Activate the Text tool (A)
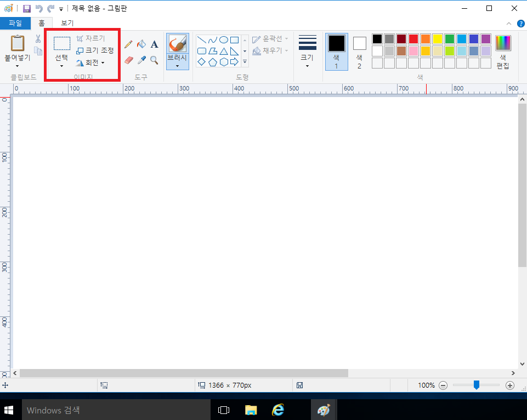 [x=154, y=44]
